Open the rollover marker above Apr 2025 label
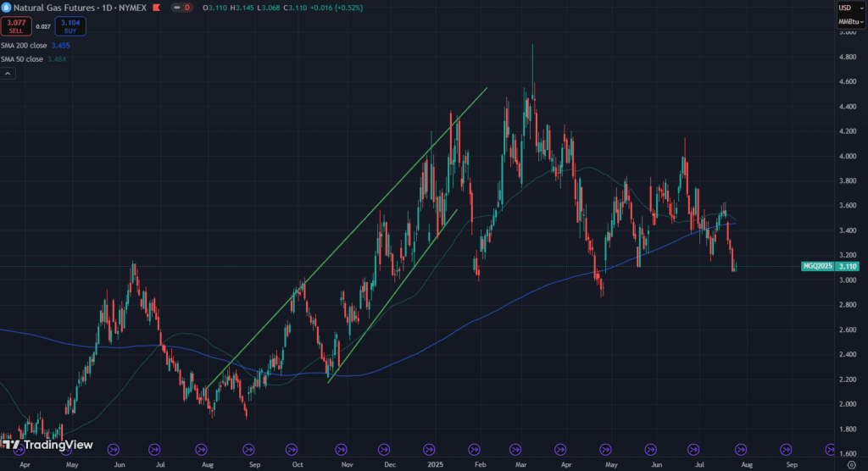 click(x=560, y=450)
